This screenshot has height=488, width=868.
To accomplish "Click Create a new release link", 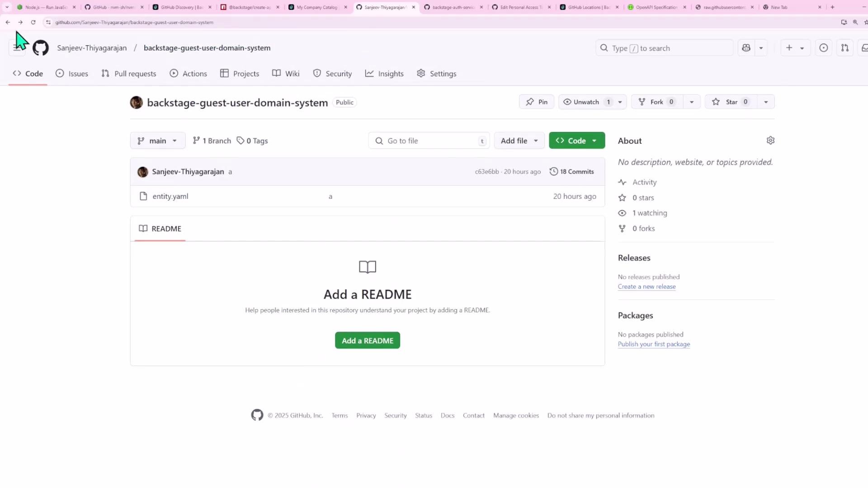I will pyautogui.click(x=646, y=286).
